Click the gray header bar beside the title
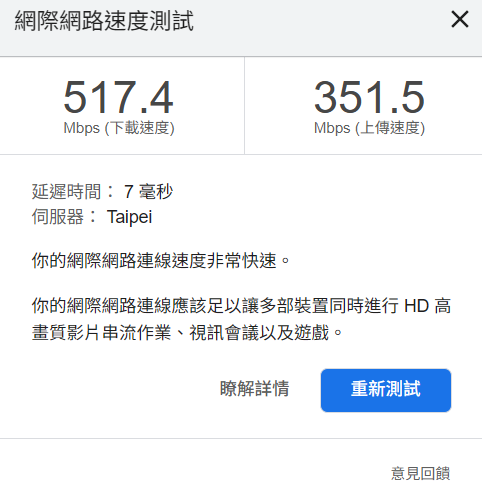Screen dimensions: 482x492 click(x=320, y=28)
